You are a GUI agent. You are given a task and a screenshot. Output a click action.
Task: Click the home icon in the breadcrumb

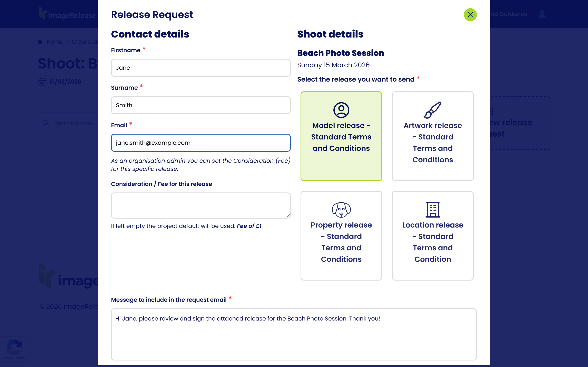(40, 42)
